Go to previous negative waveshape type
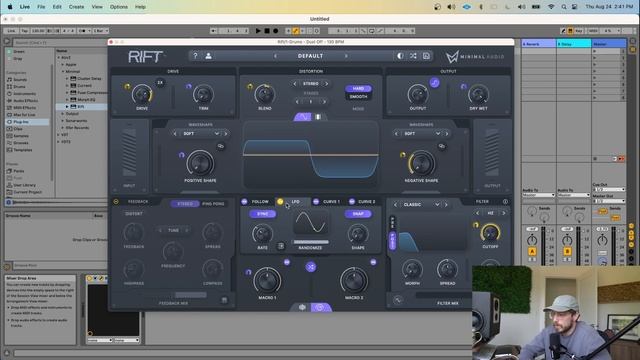Viewport: 640px width, 360px height. (x=396, y=133)
